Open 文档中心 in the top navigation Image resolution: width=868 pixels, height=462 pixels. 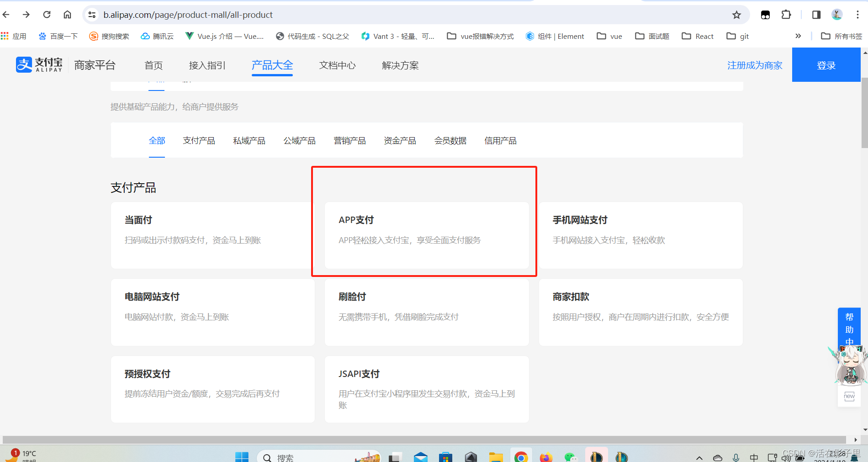337,65
